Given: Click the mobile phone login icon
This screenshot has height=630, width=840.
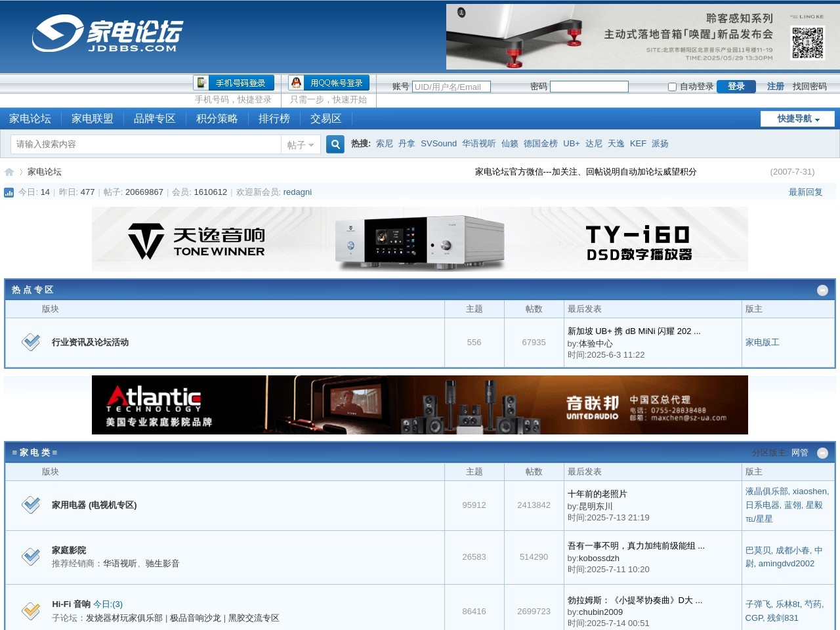Looking at the screenshot, I should pyautogui.click(x=201, y=83).
